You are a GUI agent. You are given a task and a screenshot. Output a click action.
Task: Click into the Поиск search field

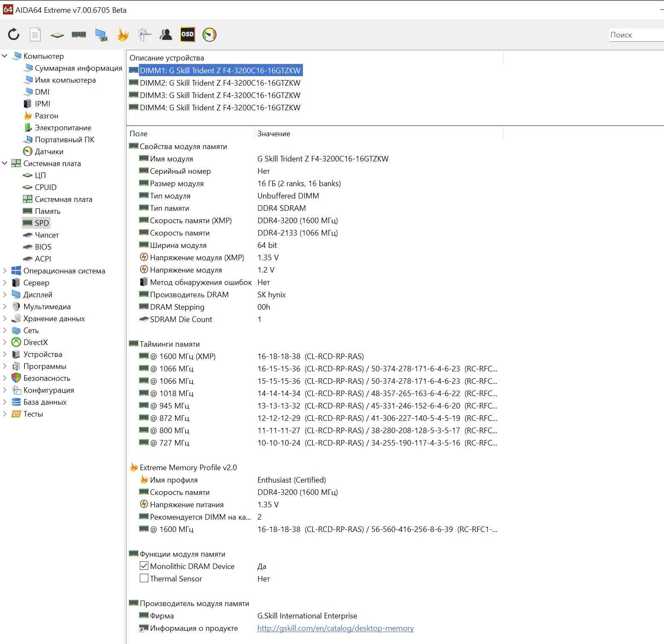[x=636, y=35]
